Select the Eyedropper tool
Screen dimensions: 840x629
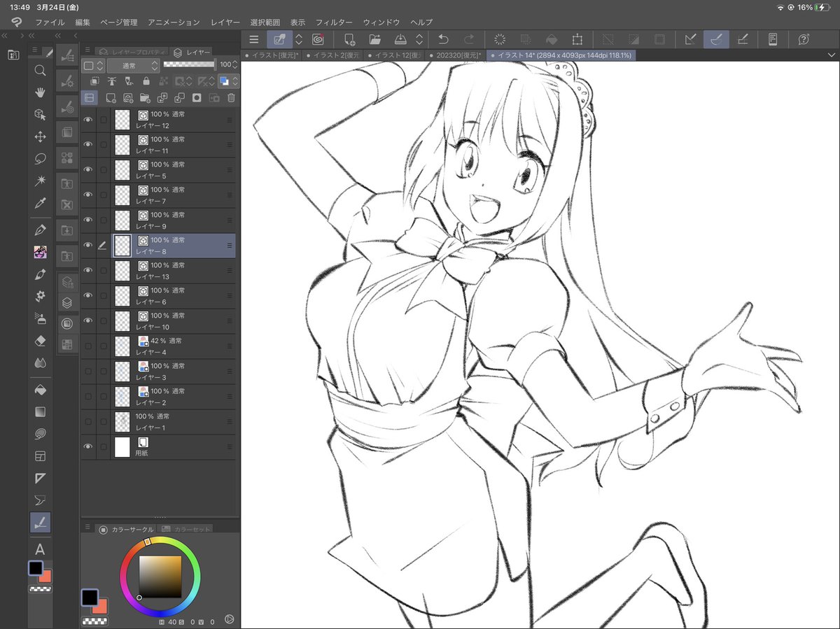tap(40, 204)
